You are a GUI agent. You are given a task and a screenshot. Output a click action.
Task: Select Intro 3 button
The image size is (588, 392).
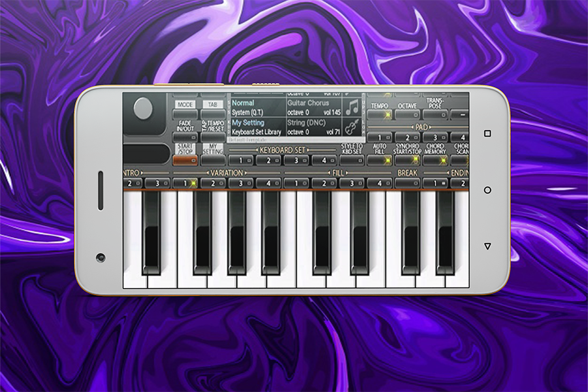157,184
